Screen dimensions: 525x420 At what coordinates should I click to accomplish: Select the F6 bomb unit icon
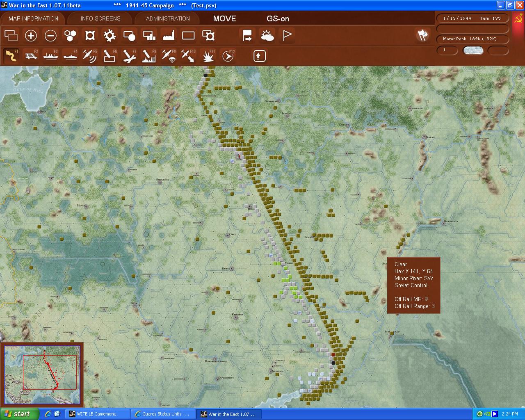tap(110, 56)
